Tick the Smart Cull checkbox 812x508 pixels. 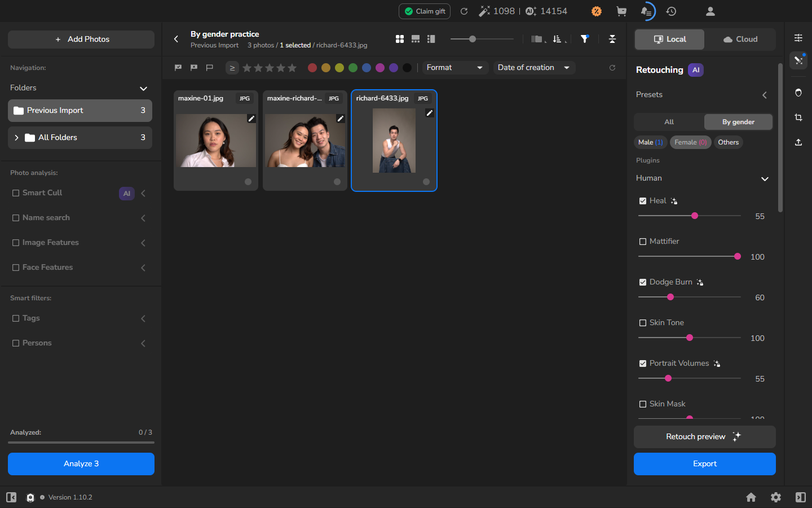coord(16,193)
